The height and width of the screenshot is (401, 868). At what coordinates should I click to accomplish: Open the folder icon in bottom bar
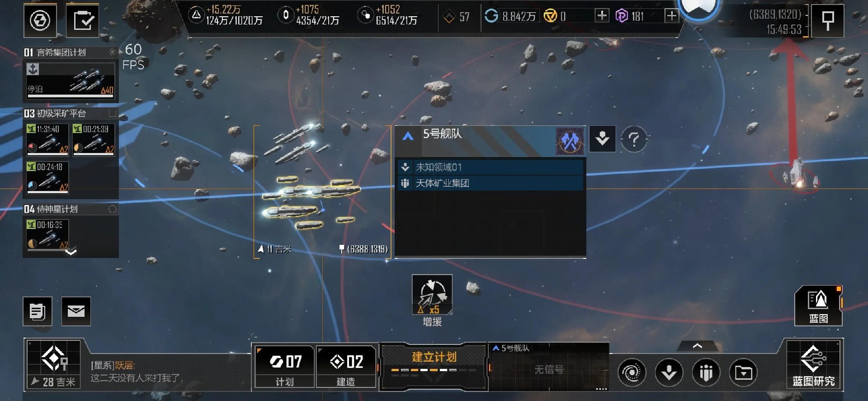[x=743, y=372]
